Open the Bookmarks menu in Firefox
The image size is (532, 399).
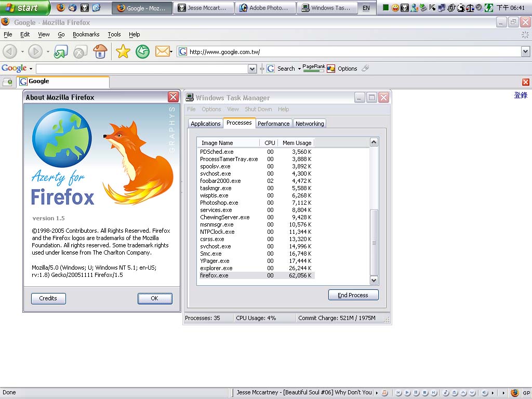click(86, 34)
